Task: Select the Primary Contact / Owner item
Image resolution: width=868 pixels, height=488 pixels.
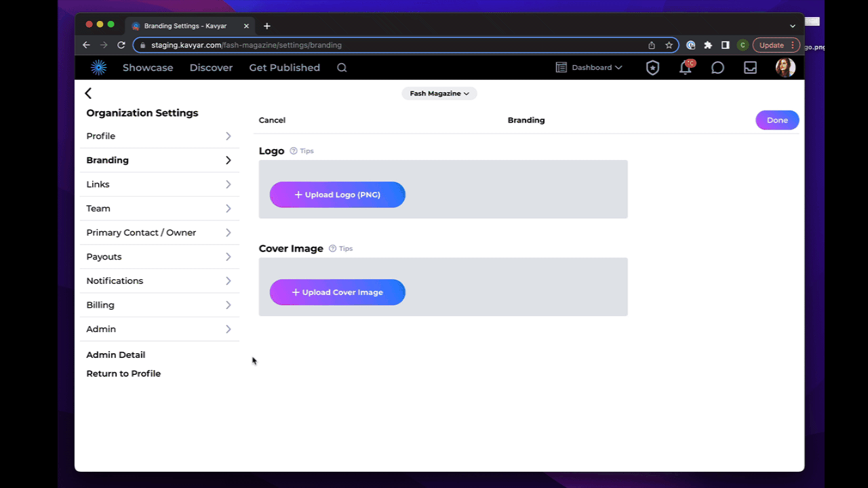Action: [x=159, y=232]
